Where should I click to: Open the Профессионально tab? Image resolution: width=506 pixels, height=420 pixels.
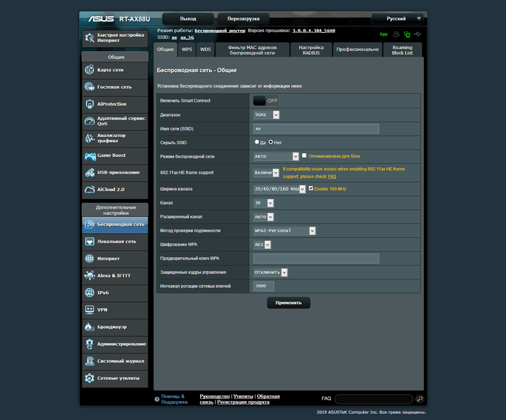(357, 50)
